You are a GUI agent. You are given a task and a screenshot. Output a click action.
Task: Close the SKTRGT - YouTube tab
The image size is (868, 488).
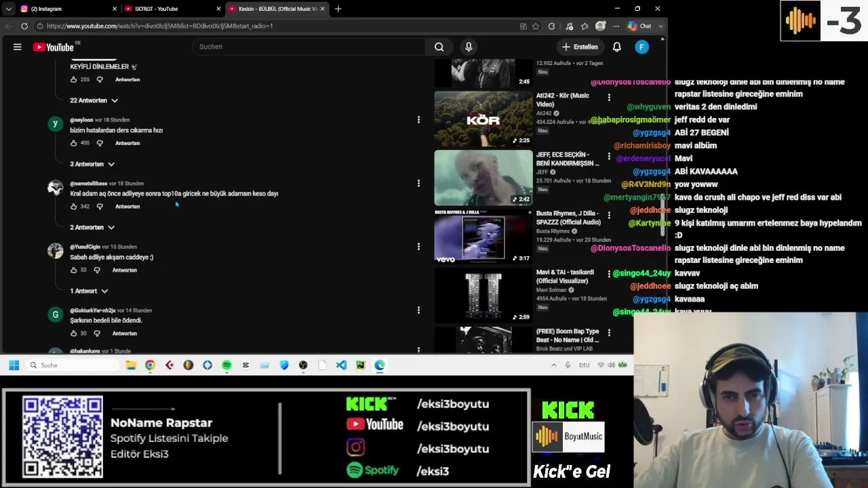(218, 9)
